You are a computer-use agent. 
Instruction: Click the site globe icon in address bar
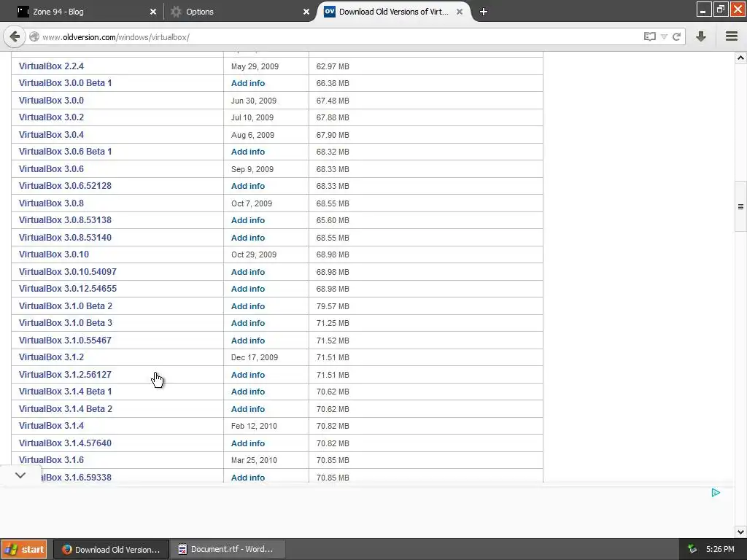click(34, 36)
